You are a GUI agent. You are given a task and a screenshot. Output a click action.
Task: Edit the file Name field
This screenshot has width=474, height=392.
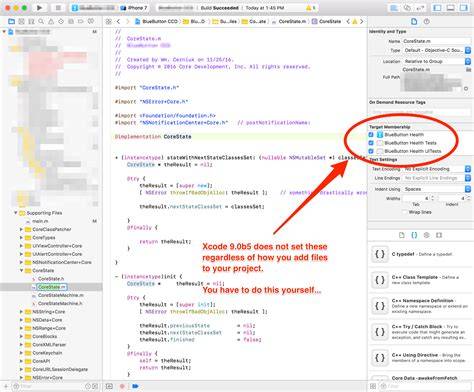437,41
